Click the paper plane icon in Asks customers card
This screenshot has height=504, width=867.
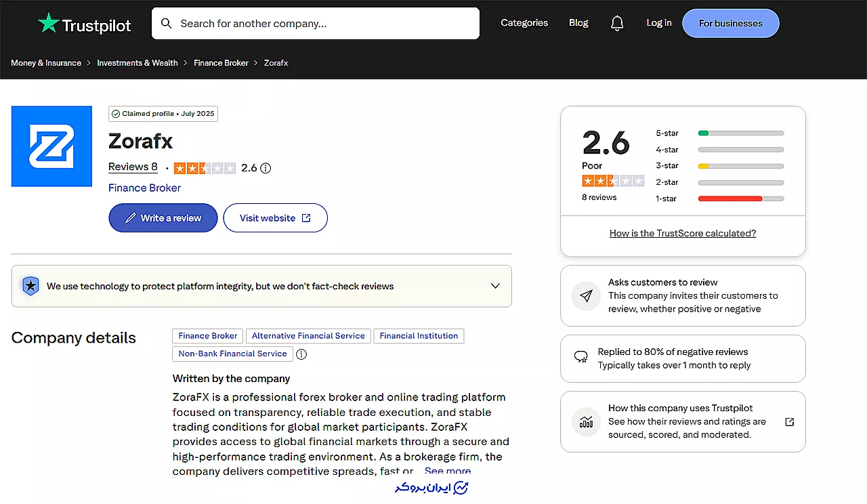[x=587, y=295]
